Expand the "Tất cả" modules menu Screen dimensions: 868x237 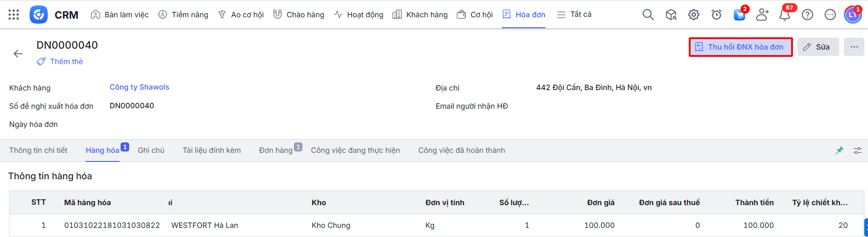(574, 15)
